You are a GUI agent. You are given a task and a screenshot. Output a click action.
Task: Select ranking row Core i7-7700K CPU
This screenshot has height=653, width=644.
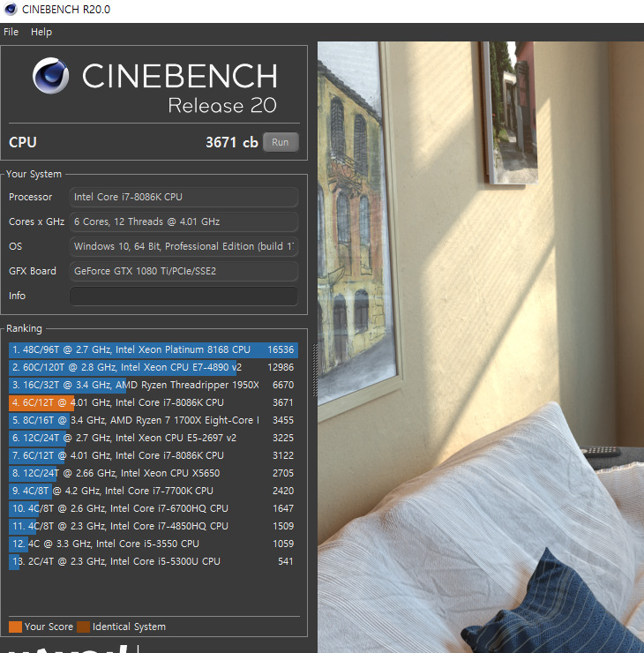pyautogui.click(x=154, y=491)
